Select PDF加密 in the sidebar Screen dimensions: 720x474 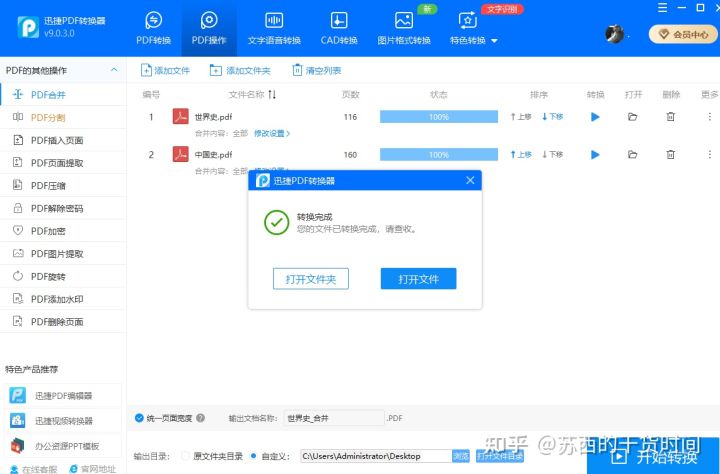pyautogui.click(x=63, y=231)
